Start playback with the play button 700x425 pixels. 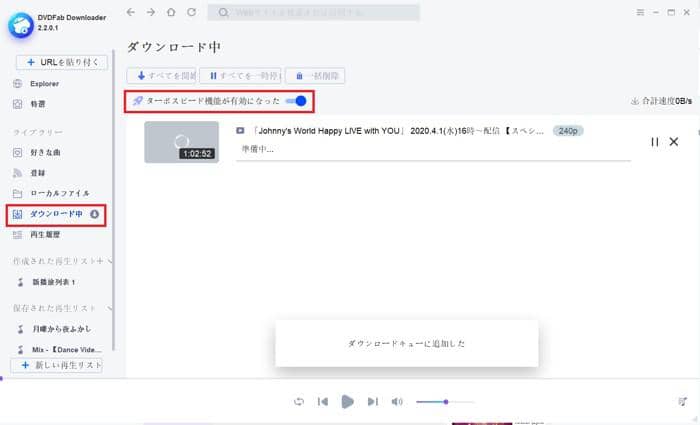(x=347, y=402)
